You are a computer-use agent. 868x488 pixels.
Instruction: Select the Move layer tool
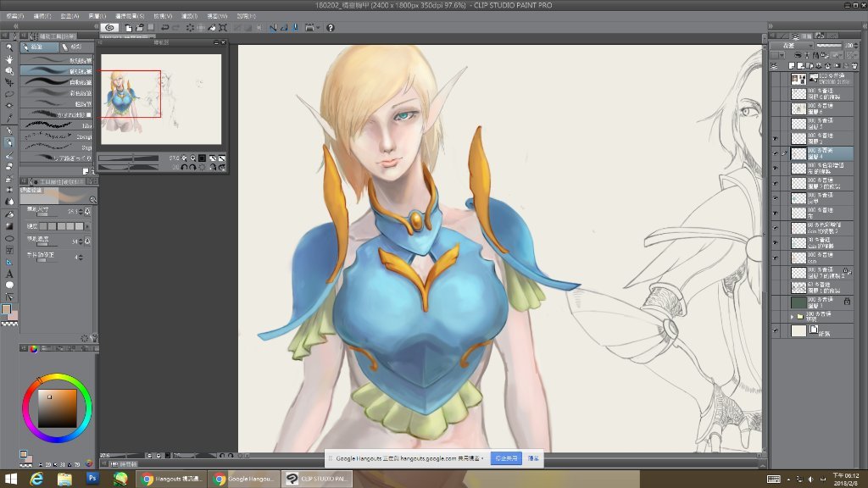point(8,82)
